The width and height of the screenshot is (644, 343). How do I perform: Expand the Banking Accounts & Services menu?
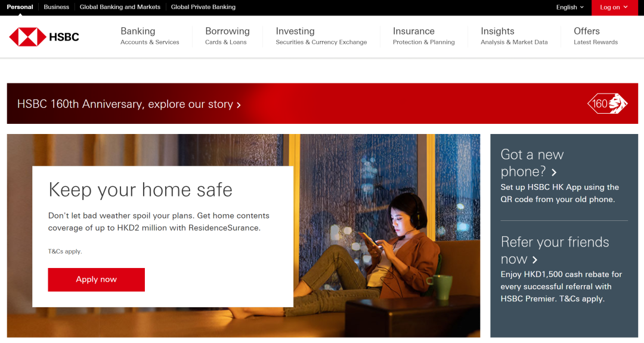pos(150,36)
